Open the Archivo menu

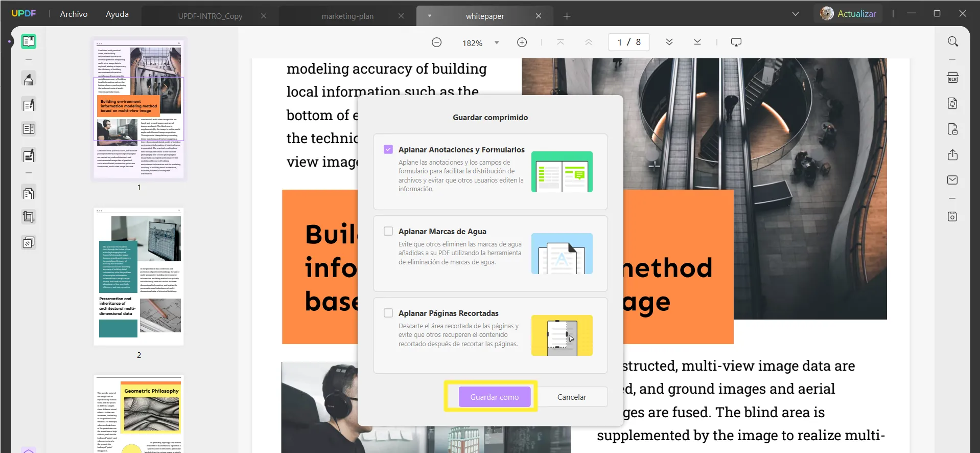[x=74, y=14]
